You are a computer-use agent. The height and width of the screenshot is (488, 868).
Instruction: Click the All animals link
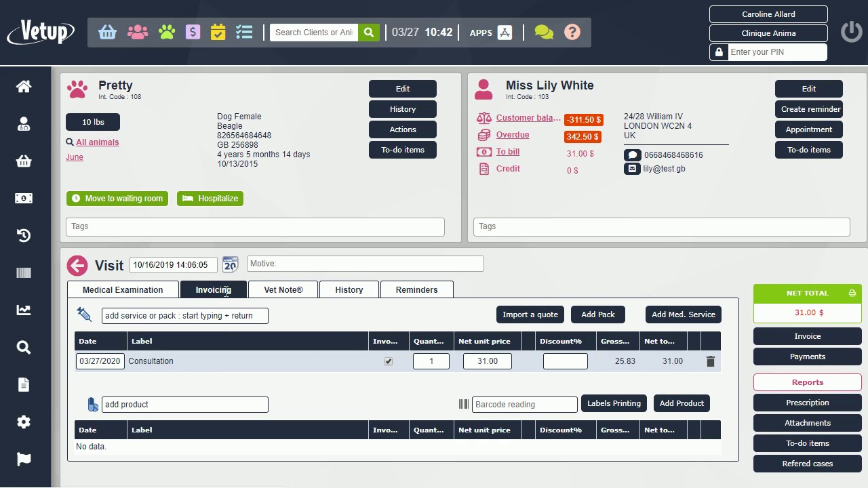click(97, 142)
